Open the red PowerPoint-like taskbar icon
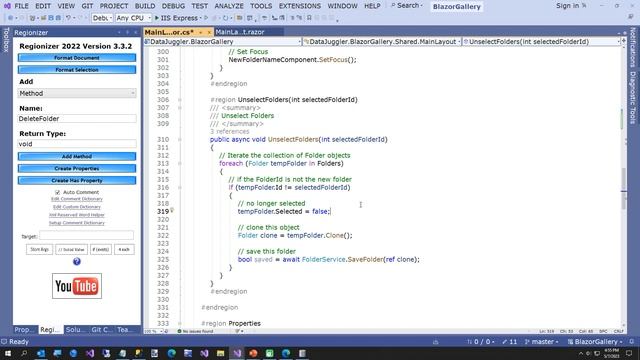Viewport: 640px width, 360px height. (253, 353)
